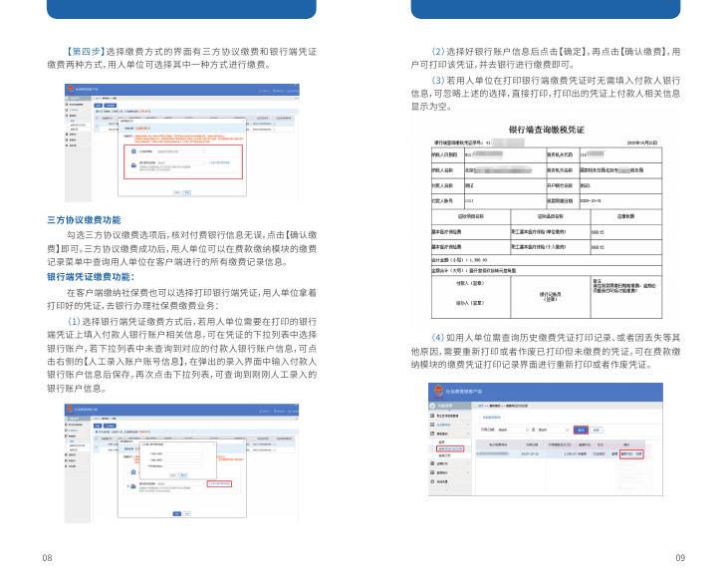Click the 职工基本医疗保险(单位缴纳) cell in the voucher
The height and width of the screenshot is (581, 728).
[x=550, y=231]
